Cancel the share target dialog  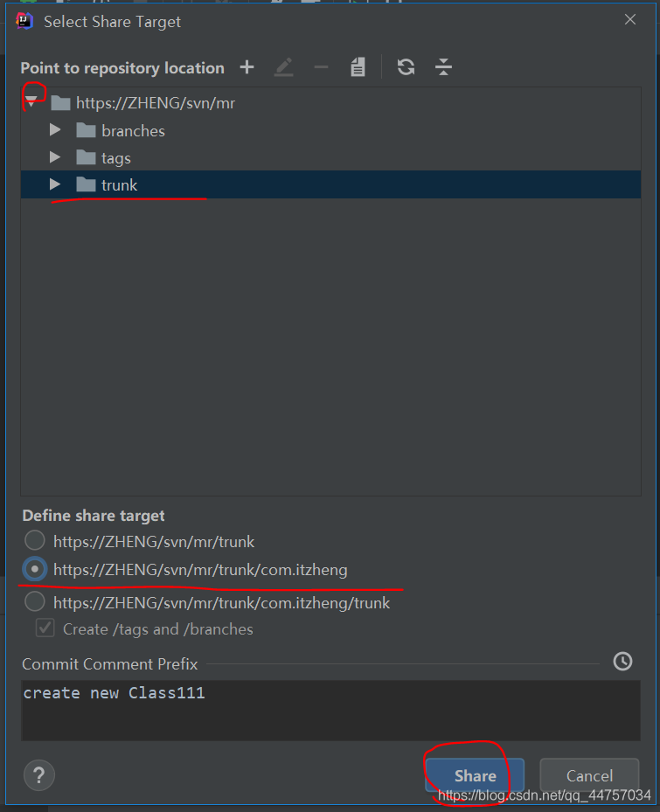point(588,775)
